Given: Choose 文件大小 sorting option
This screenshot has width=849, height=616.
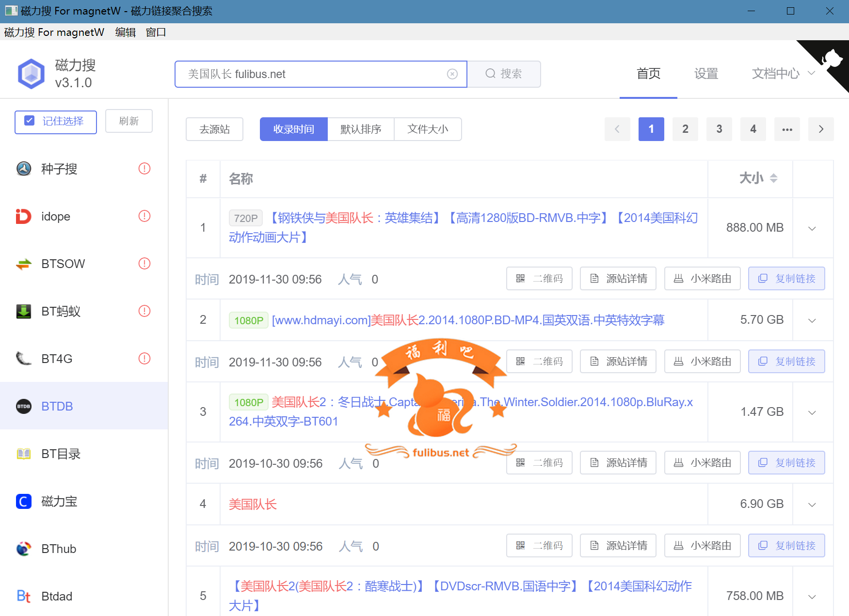Looking at the screenshot, I should (x=428, y=129).
